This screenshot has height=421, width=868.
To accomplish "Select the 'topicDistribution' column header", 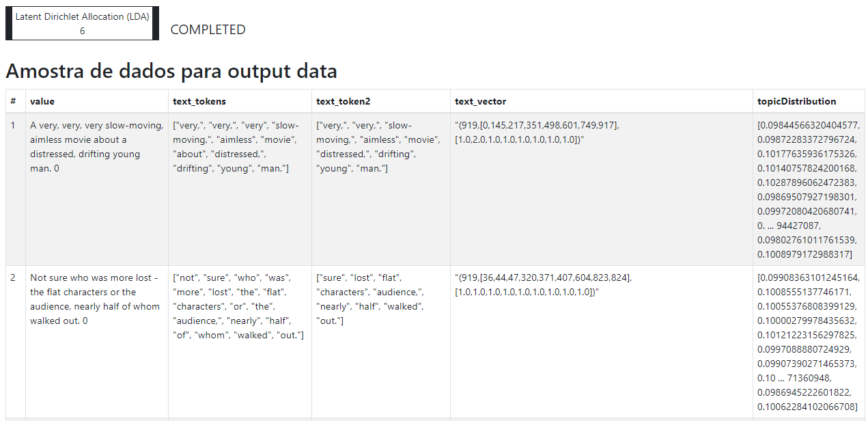I will (809, 101).
